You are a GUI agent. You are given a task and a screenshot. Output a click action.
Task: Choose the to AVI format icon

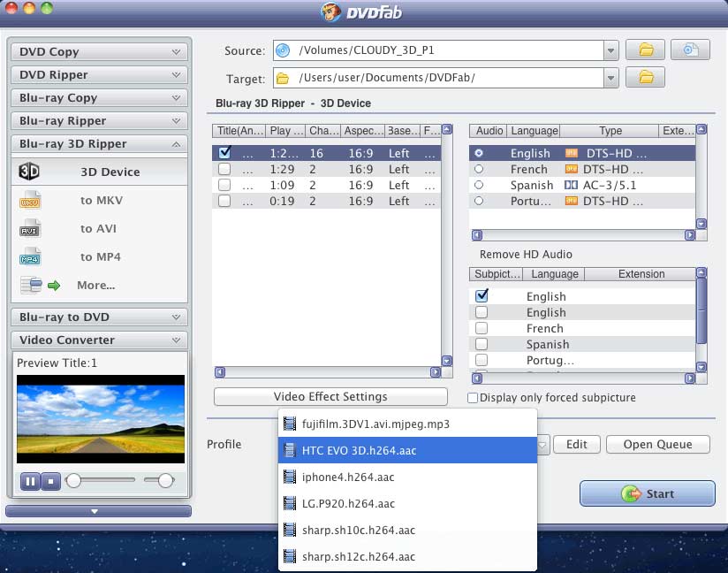click(x=30, y=229)
